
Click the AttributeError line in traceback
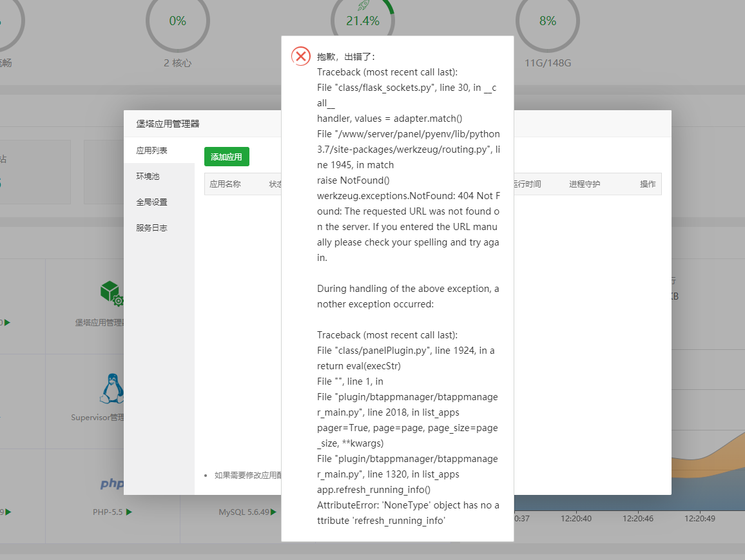(408, 513)
